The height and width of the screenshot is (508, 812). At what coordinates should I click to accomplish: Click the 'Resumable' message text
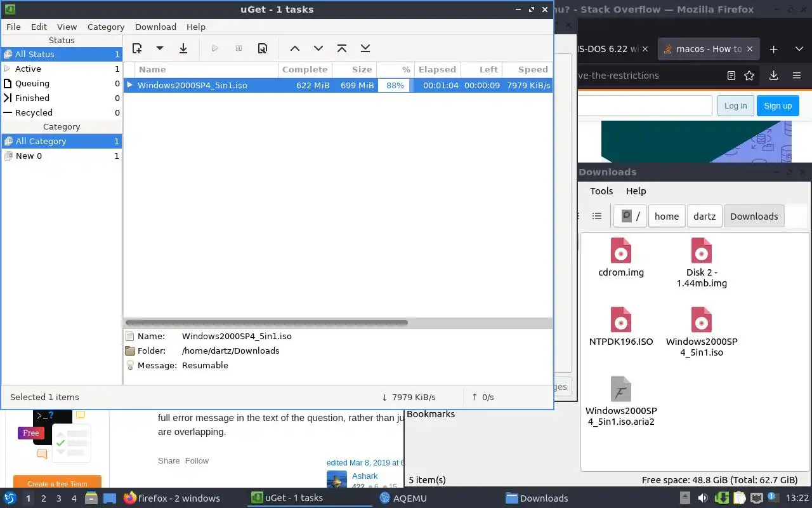coord(205,365)
